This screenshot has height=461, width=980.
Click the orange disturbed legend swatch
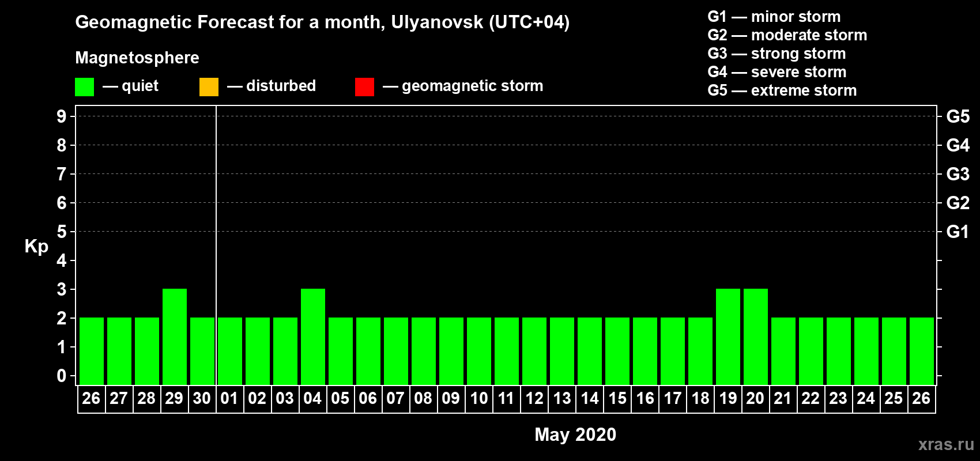point(209,87)
